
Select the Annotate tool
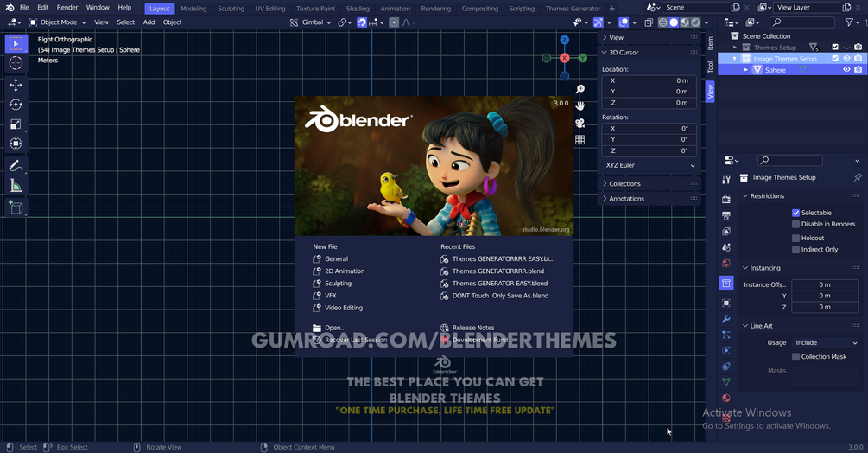tap(16, 166)
